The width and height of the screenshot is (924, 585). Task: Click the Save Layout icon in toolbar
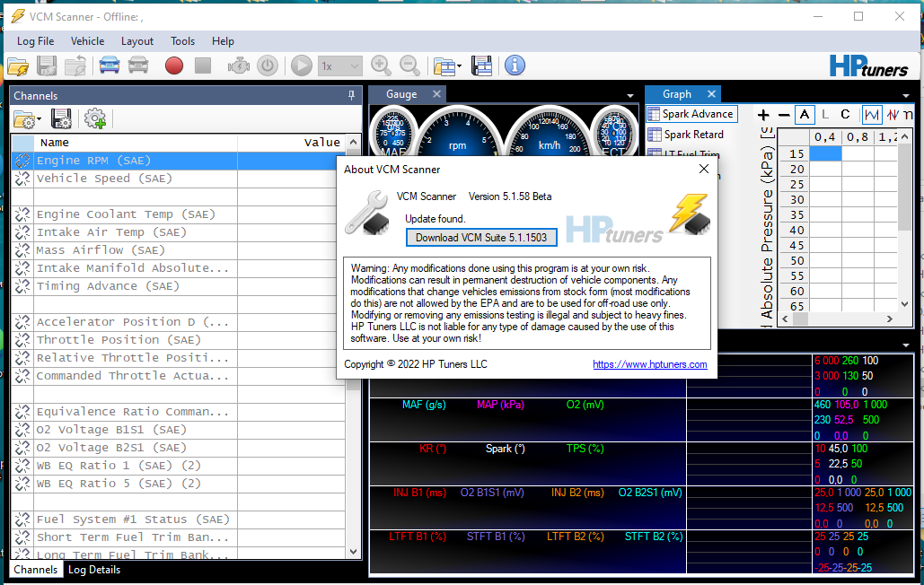click(x=482, y=65)
